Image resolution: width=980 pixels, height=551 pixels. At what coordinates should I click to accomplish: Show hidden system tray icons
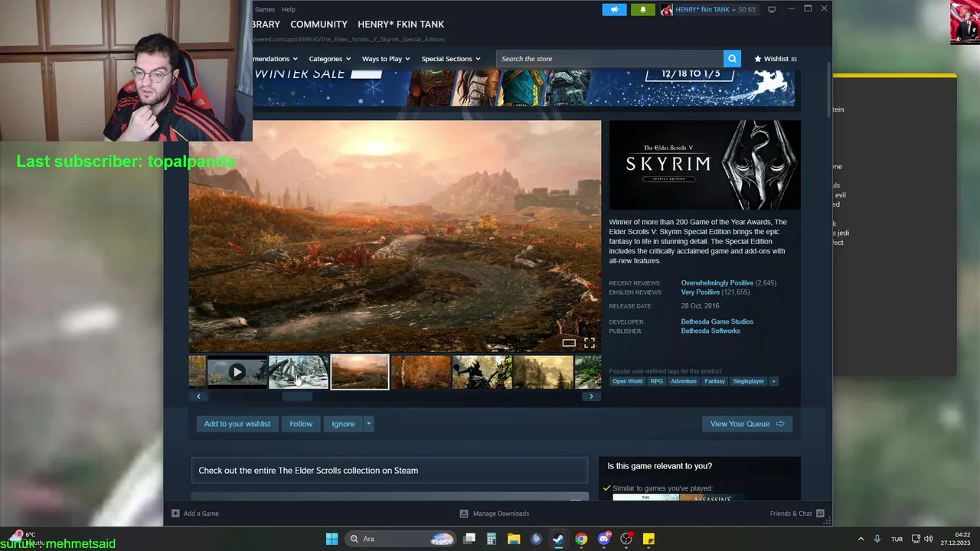861,539
